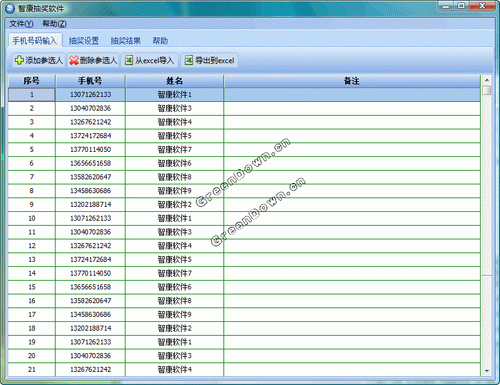Select row number 11 cell
The image size is (500, 385).
click(x=32, y=232)
